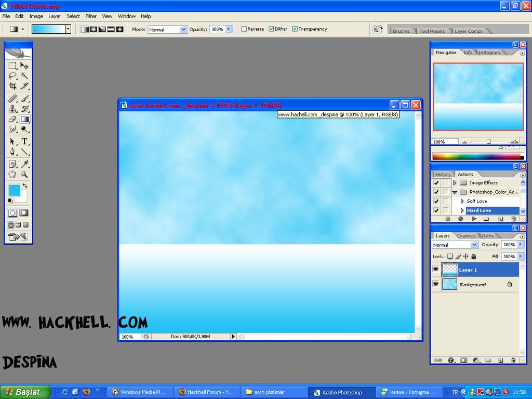
Task: Open the file browser icon in options bar
Action: 378,30
